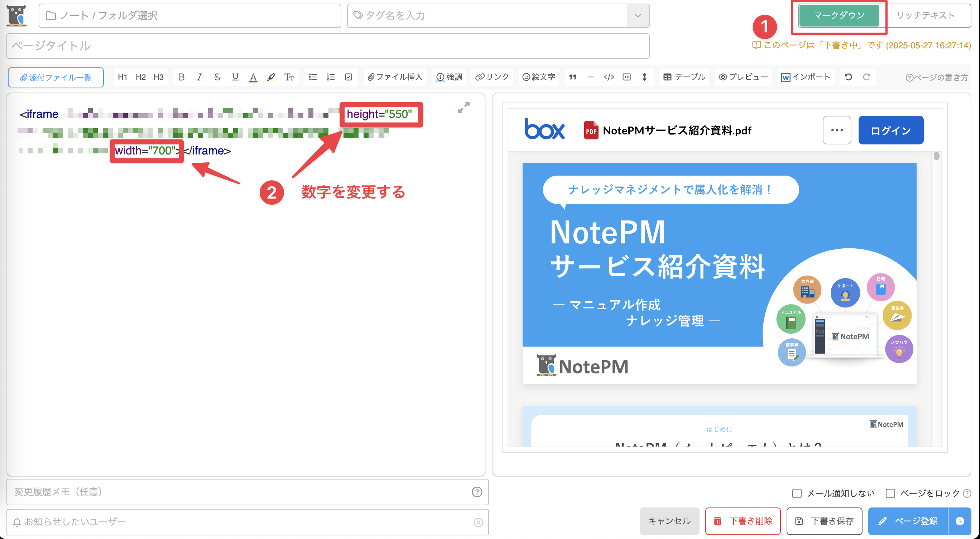Viewport: 980px width, 539px height.
Task: Open ページの書き方 help link
Action: coord(936,78)
